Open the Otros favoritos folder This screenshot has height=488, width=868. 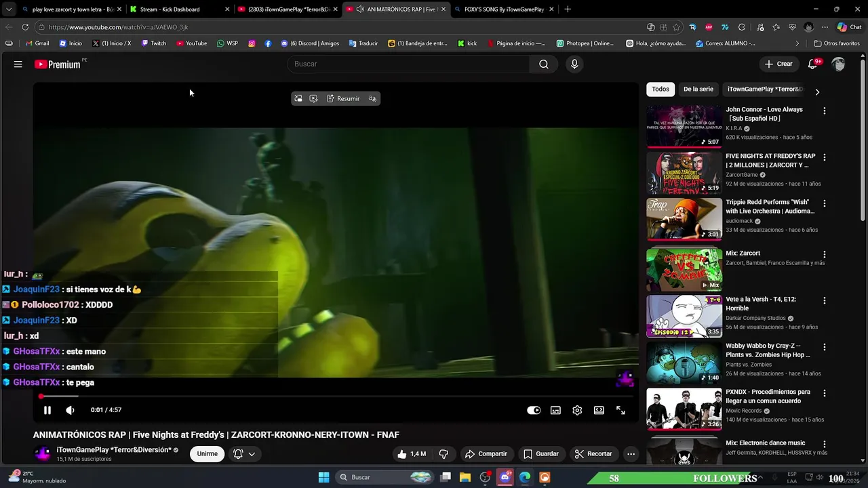(837, 43)
